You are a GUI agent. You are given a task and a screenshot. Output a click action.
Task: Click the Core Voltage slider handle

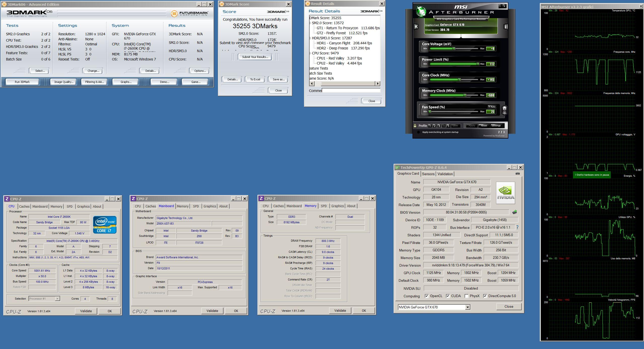454,48
